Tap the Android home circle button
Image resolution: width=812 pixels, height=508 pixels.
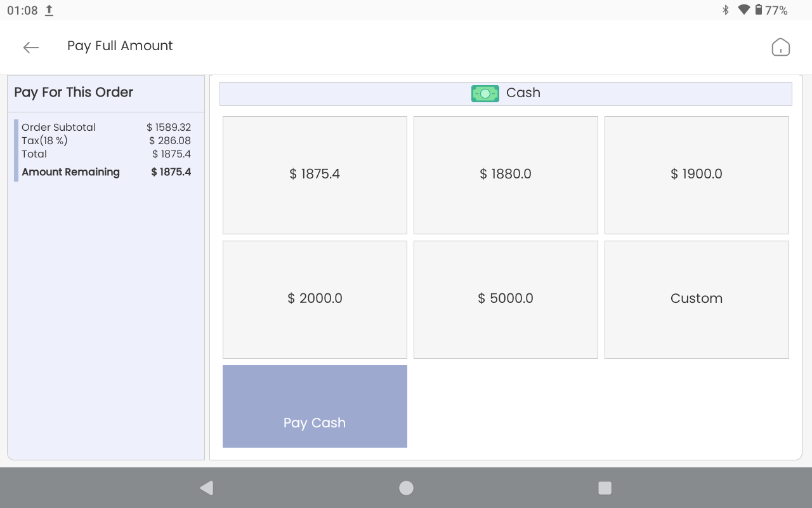(x=406, y=488)
